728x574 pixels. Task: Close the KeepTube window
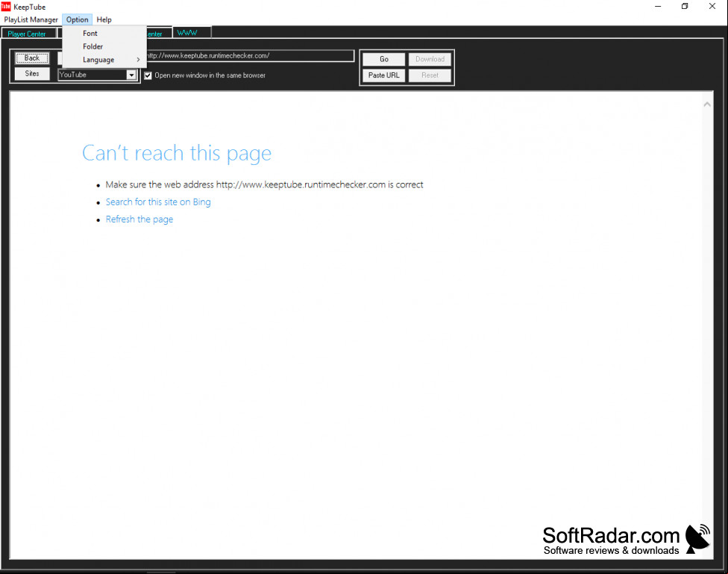click(x=712, y=7)
